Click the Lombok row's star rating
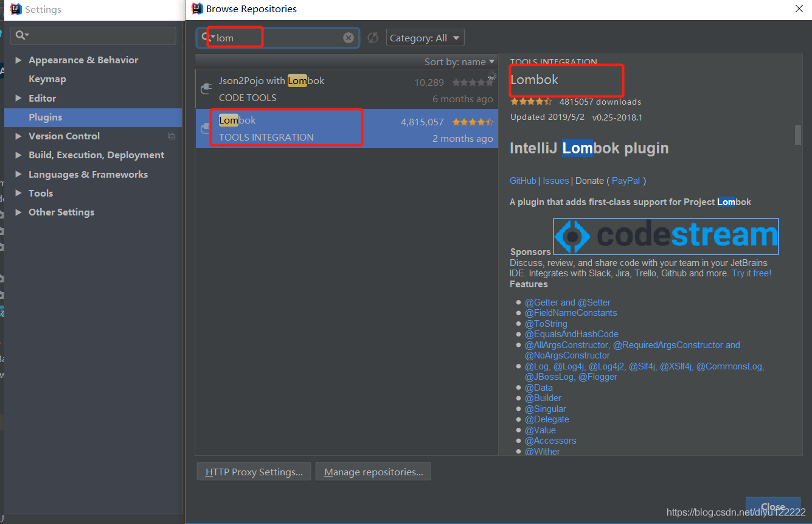The image size is (812, 524). 473,122
